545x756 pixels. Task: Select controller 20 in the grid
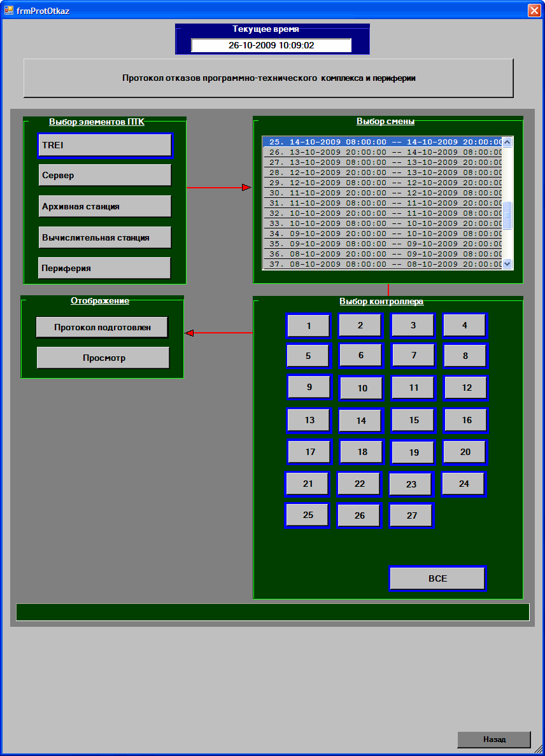(x=465, y=452)
